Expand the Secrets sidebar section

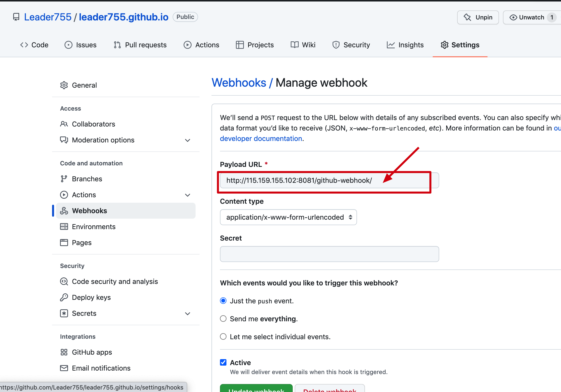[x=188, y=314]
